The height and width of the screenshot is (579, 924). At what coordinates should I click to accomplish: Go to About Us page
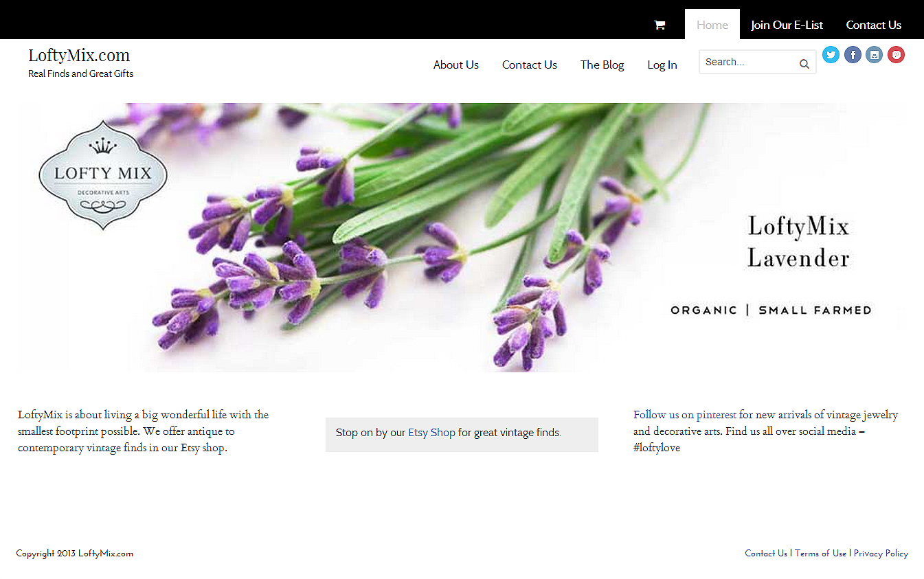point(456,65)
